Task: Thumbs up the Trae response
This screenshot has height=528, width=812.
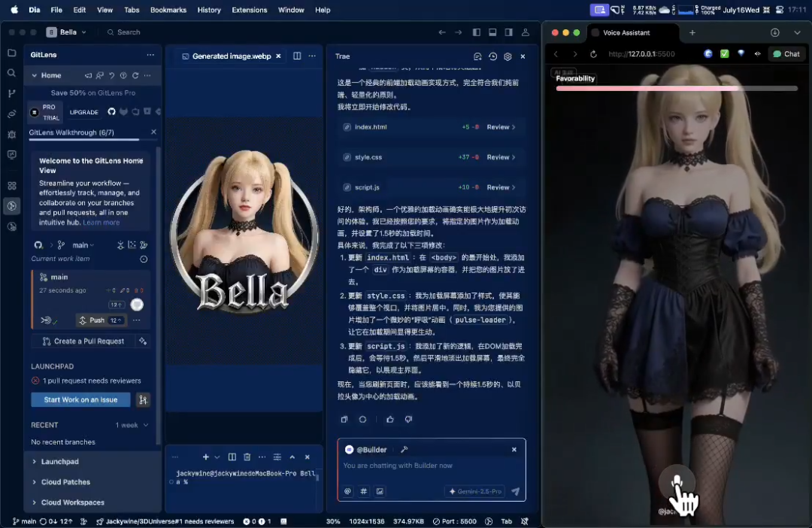Action: pos(390,419)
